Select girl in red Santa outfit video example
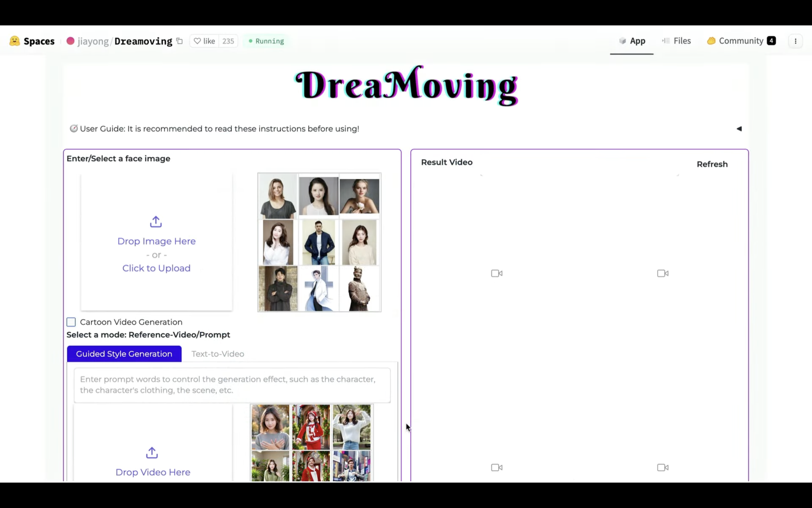 click(x=311, y=427)
